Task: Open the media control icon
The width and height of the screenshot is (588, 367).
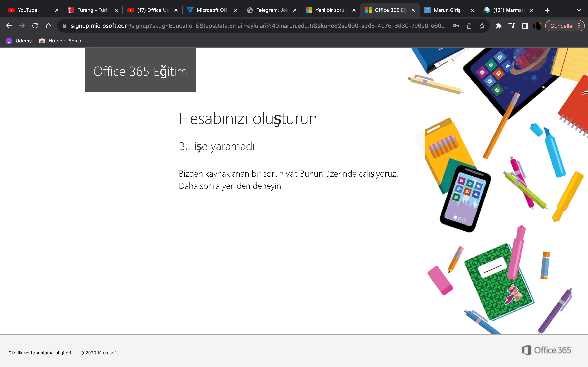Action: [x=511, y=26]
